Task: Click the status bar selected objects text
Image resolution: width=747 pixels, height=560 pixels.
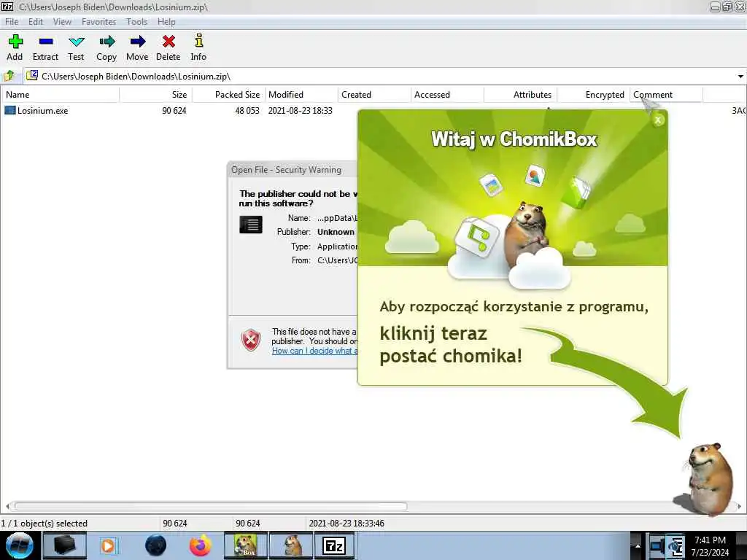Action: pyautogui.click(x=44, y=524)
